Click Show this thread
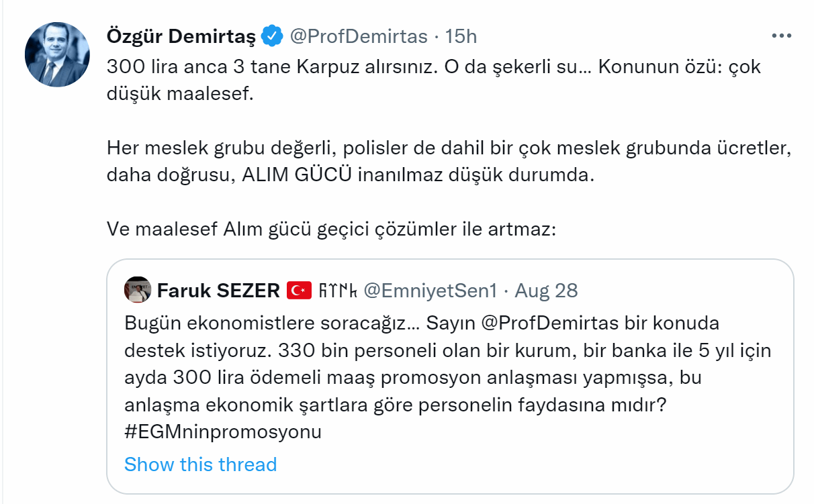Image resolution: width=814 pixels, height=504 pixels. (x=200, y=464)
